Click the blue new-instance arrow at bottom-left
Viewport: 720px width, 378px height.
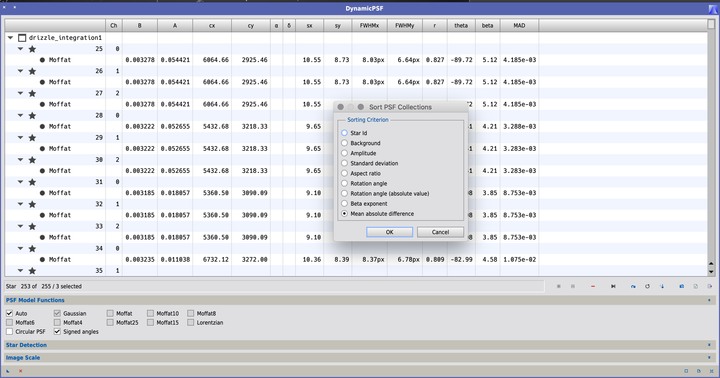pyautogui.click(x=8, y=371)
